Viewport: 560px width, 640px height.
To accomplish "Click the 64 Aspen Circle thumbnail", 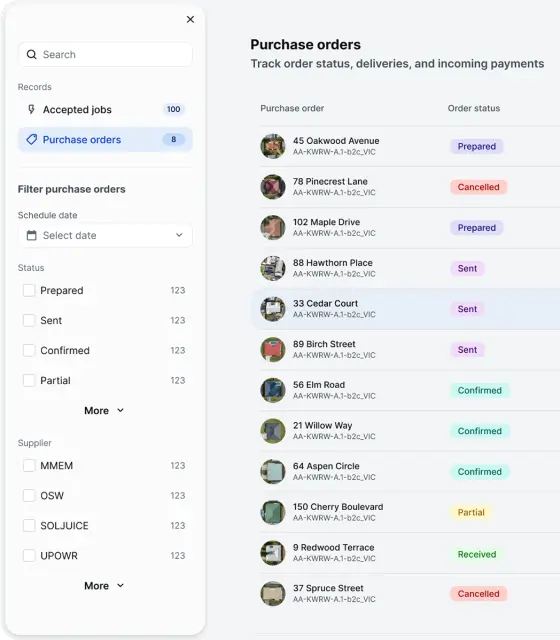I will tap(273, 471).
